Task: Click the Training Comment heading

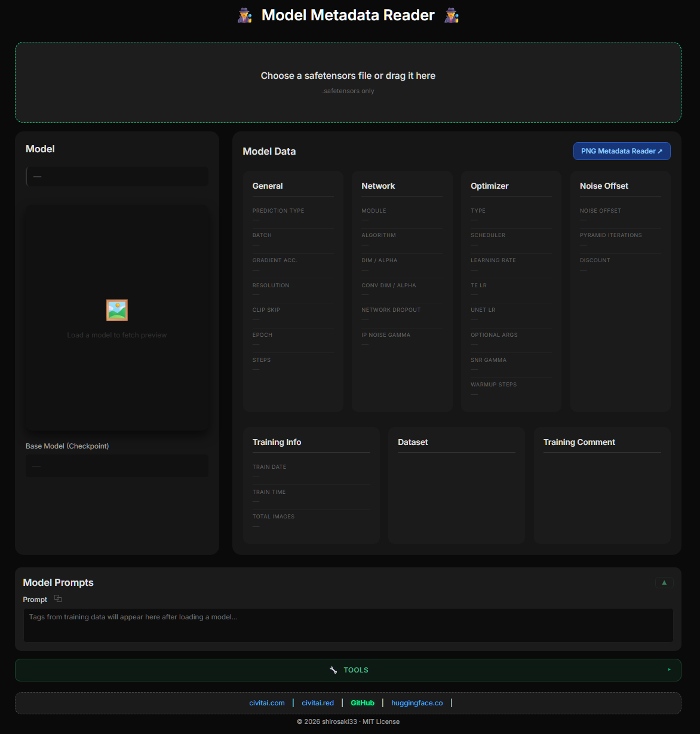Action: pos(579,442)
